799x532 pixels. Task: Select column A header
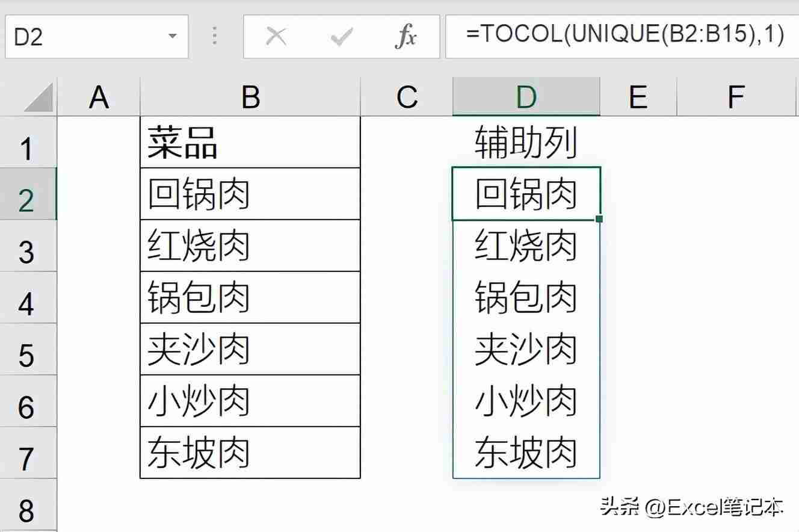coord(99,96)
